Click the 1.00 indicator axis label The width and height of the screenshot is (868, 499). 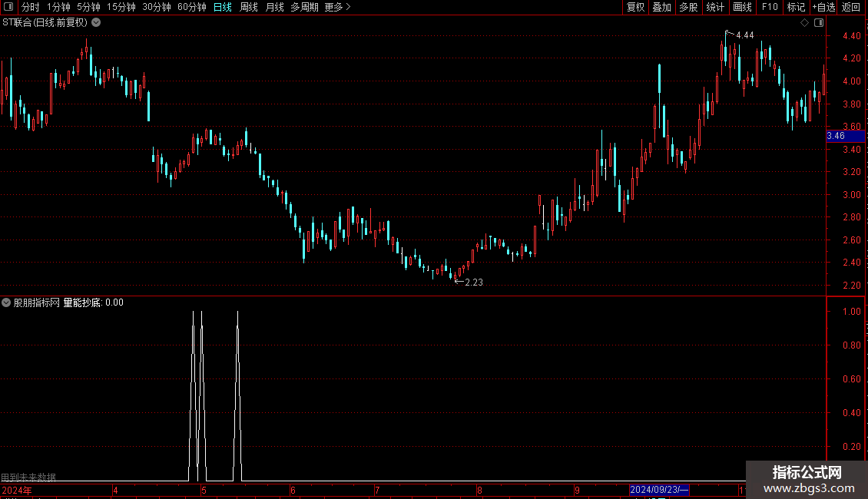[851, 312]
